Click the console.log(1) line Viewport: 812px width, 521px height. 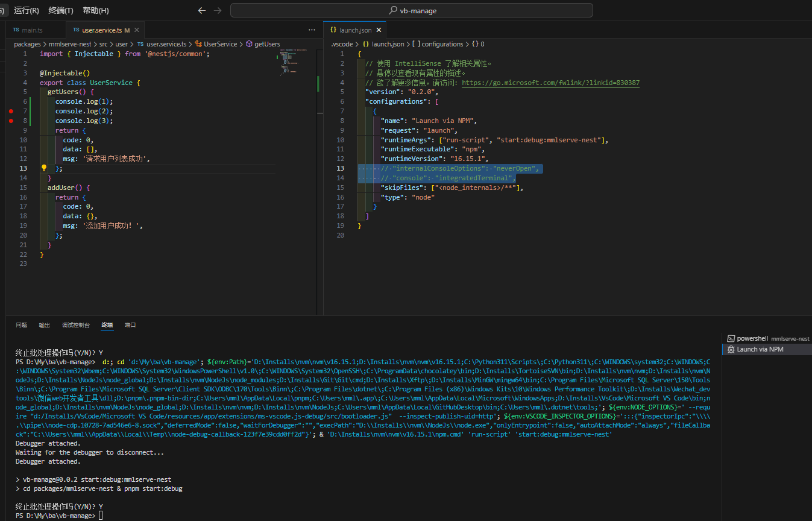tap(84, 102)
